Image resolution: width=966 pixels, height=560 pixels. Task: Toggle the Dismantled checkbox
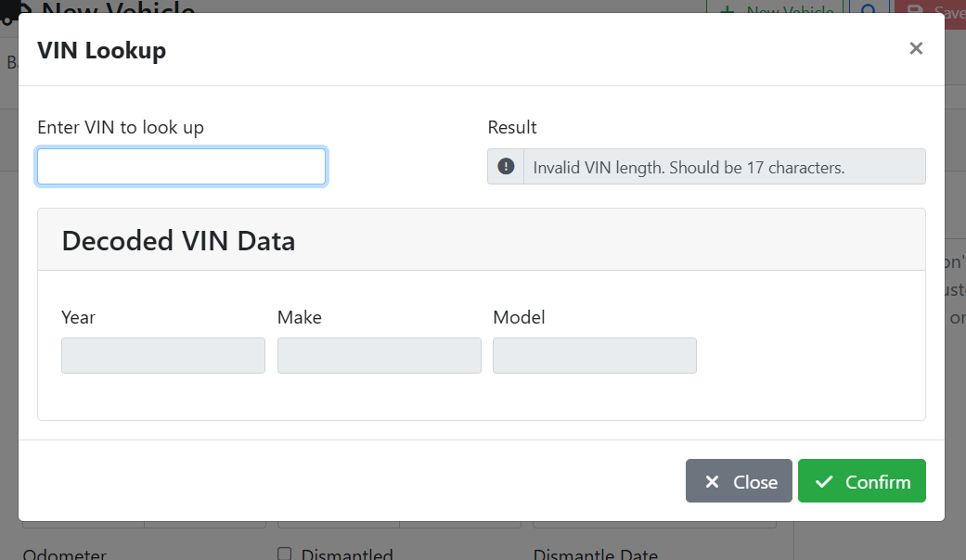[285, 554]
